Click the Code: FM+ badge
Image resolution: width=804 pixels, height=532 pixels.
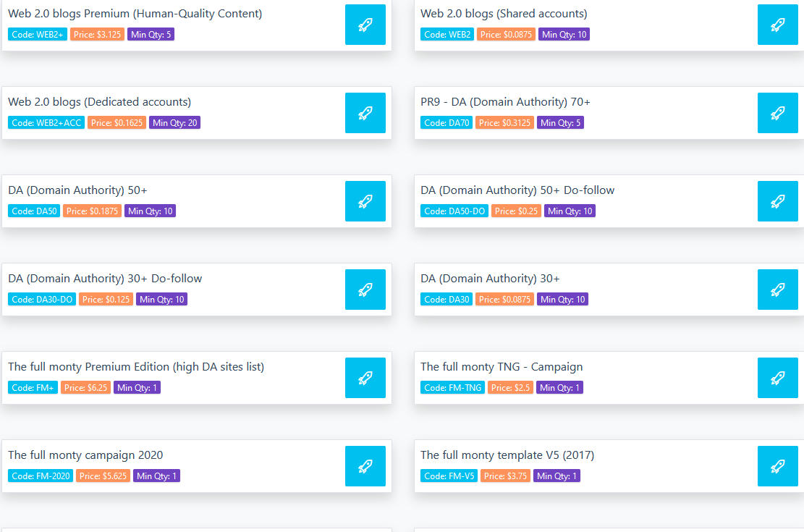33,387
